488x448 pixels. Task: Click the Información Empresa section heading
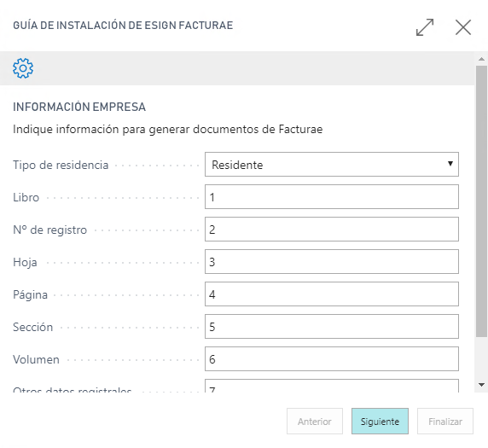click(79, 107)
